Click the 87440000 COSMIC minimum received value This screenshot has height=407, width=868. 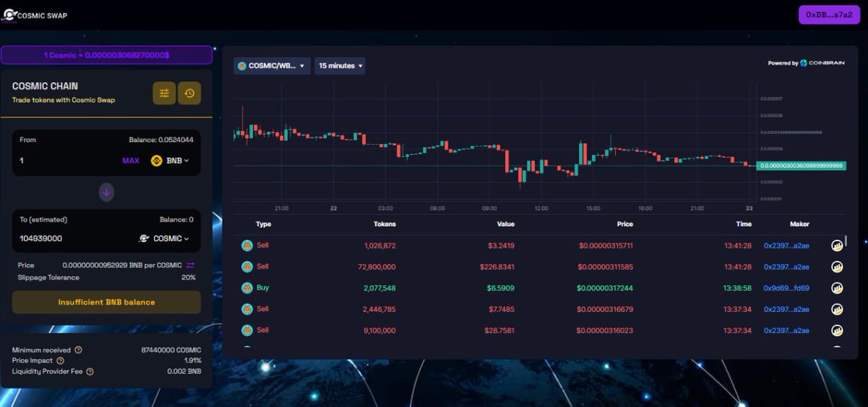[x=171, y=350]
